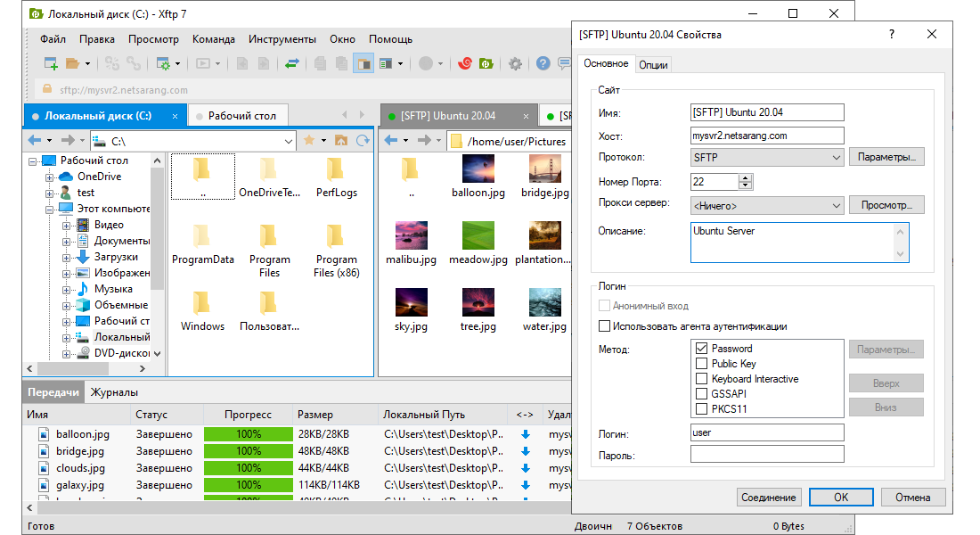The width and height of the screenshot is (980, 535).
Task: Click the Параметры button next to Протокол
Action: click(886, 157)
